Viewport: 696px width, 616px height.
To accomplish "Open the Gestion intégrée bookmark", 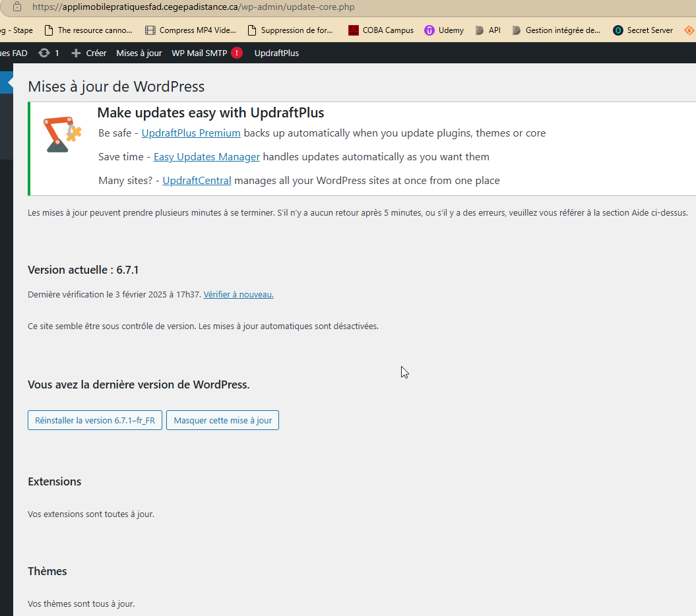I will [x=556, y=30].
